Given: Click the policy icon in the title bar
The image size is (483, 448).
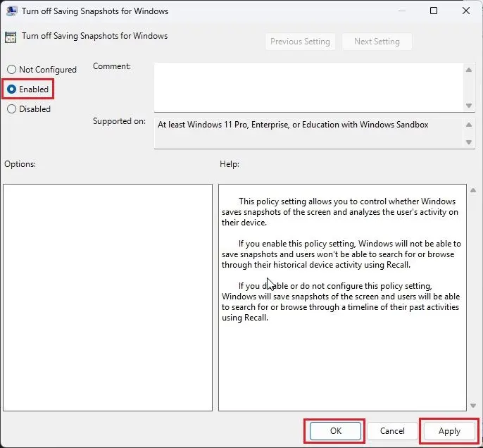Looking at the screenshot, I should point(11,11).
